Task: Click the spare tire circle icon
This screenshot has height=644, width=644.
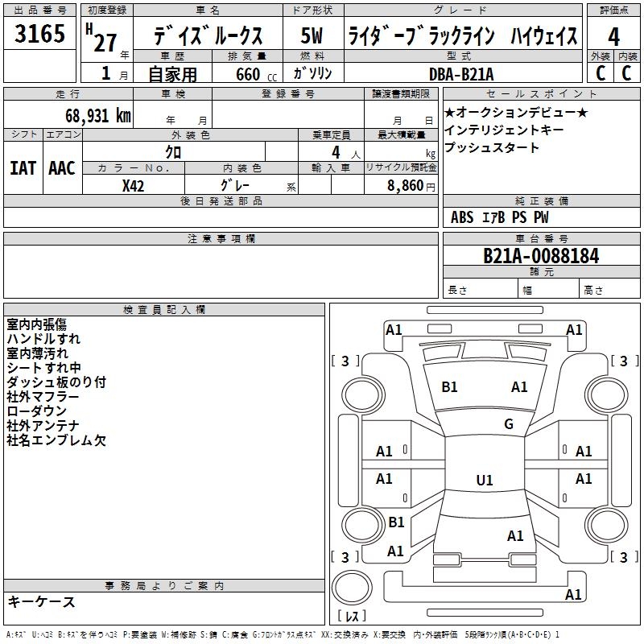Action: point(352,588)
